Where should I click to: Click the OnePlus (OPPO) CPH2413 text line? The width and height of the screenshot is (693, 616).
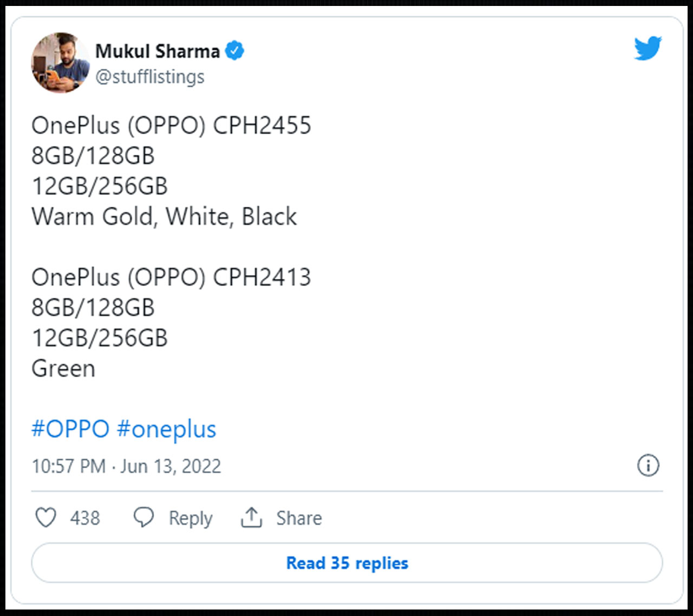pos(171,278)
